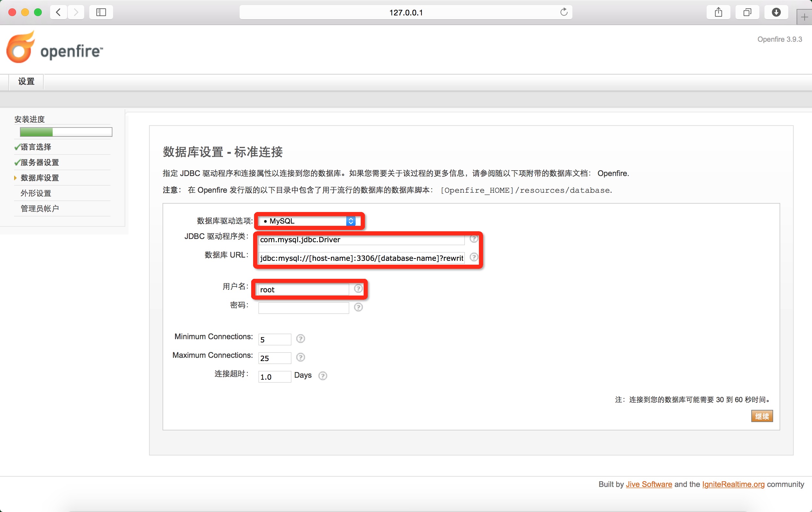Reload the page with refresh icon
The image size is (812, 512).
pyautogui.click(x=563, y=12)
